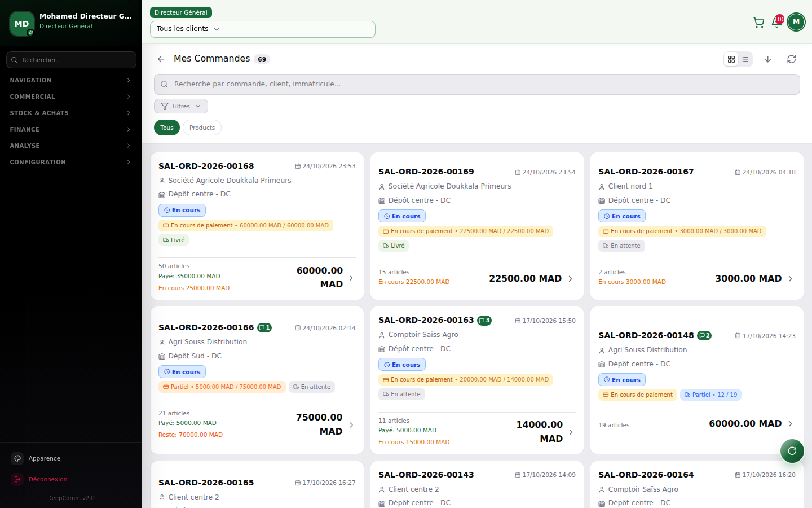Image resolution: width=812 pixels, height=508 pixels.
Task: Open details arrow of order SAL-ORD-2026-00166
Action: click(351, 424)
